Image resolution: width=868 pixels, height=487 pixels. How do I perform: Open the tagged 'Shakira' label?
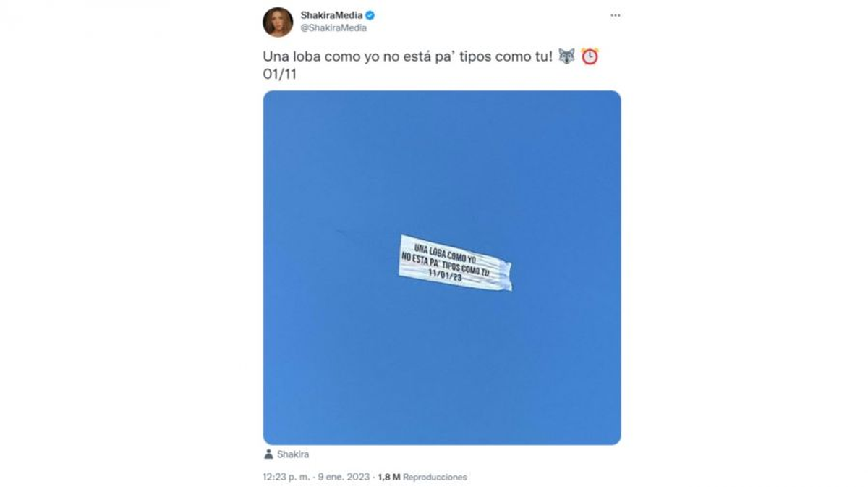(x=293, y=454)
